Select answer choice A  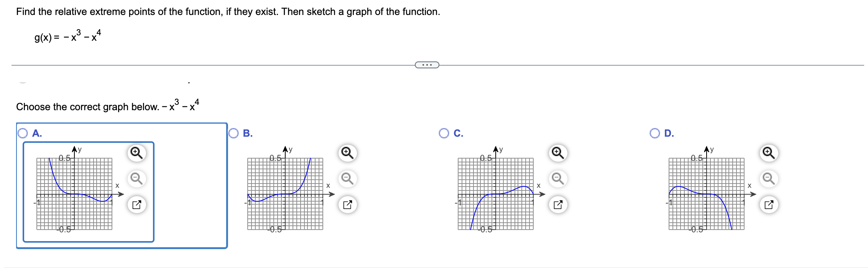(x=22, y=134)
